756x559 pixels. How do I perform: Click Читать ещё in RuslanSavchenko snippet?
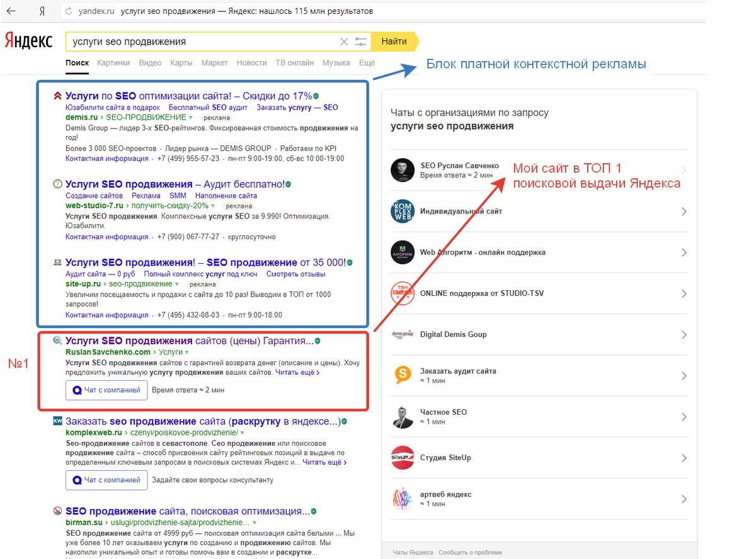click(x=297, y=373)
